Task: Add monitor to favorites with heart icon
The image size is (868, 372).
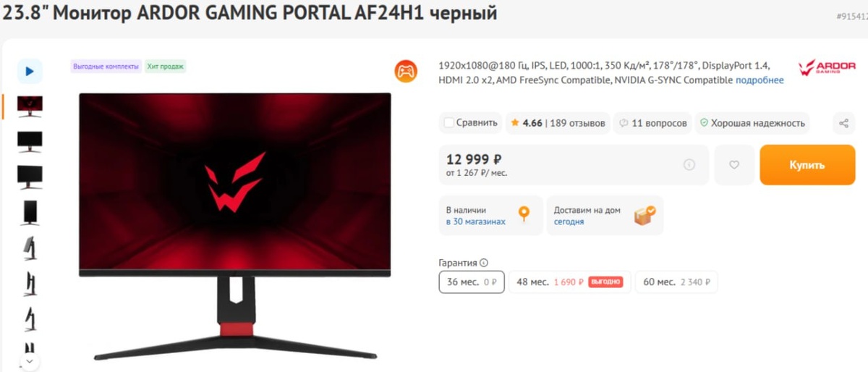Action: coord(734,165)
